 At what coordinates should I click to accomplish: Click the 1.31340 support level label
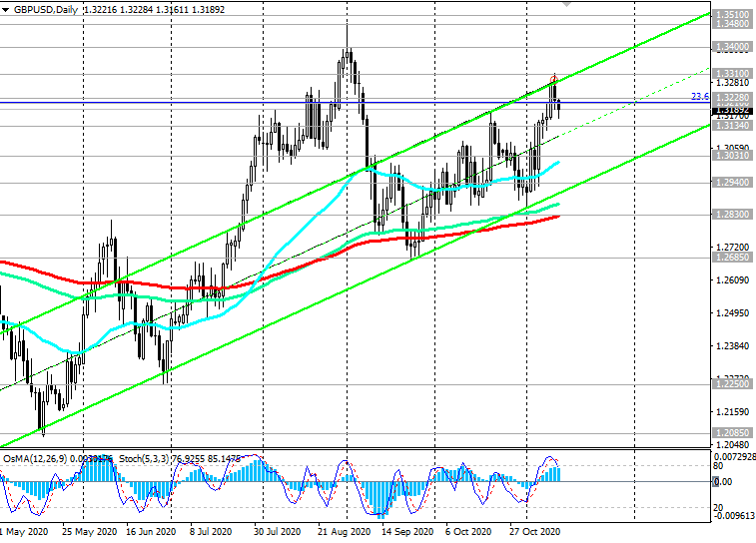(732, 126)
